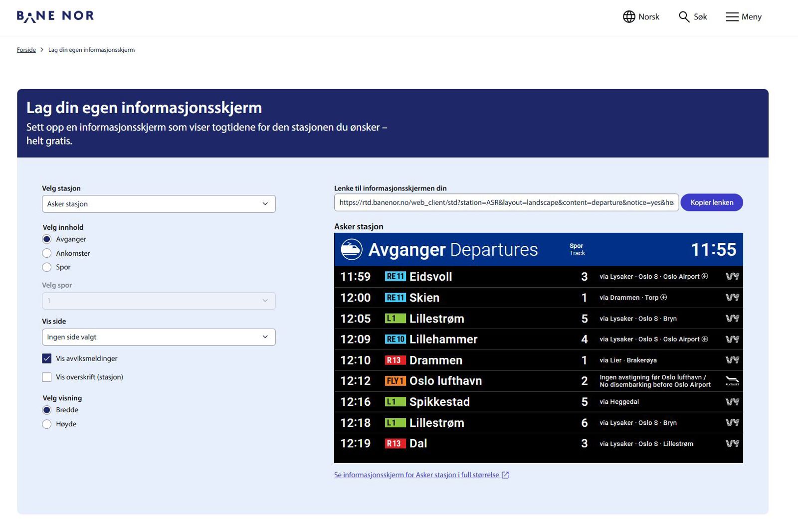Uncheck Vis avviksmeldinger checkbox
798x532 pixels.
tap(47, 358)
